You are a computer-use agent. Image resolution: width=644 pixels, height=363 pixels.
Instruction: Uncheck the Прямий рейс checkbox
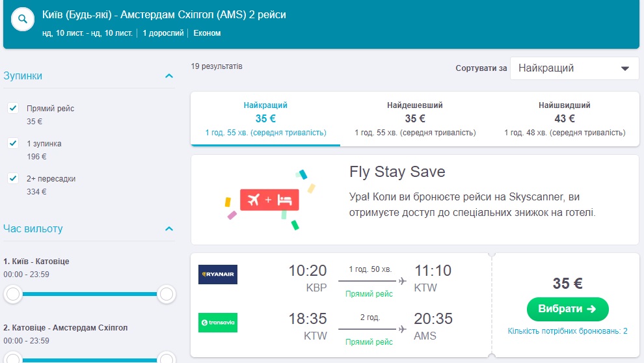click(12, 108)
